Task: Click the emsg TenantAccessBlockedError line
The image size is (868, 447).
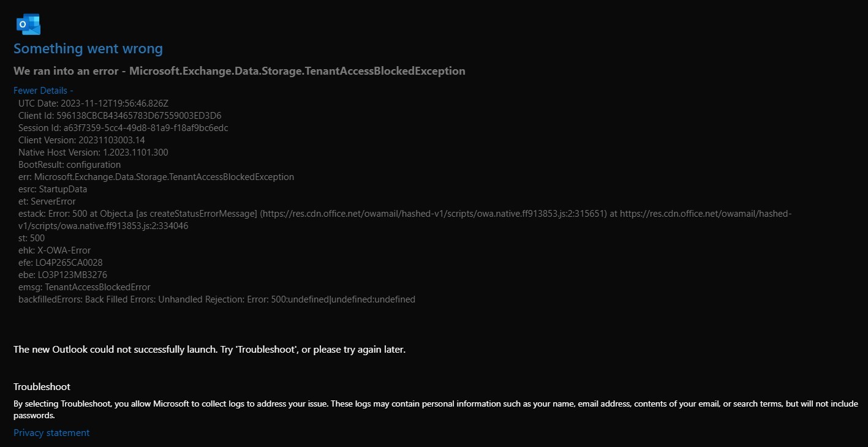Action: click(x=85, y=287)
